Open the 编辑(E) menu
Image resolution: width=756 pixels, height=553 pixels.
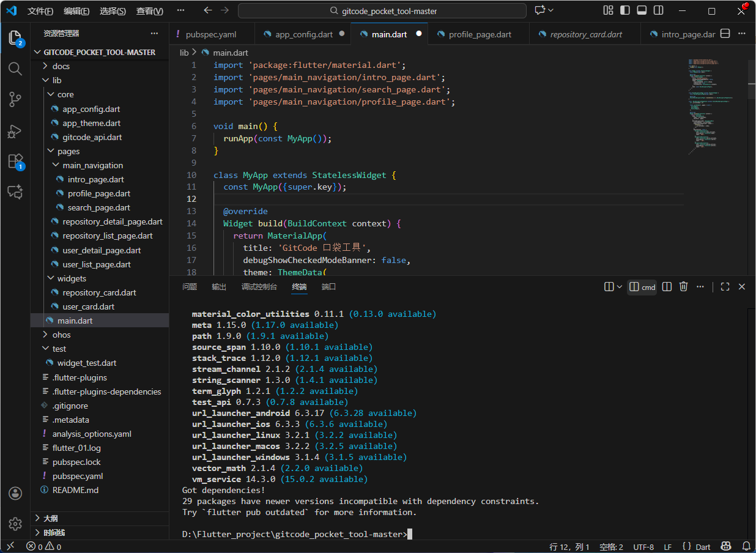point(76,11)
